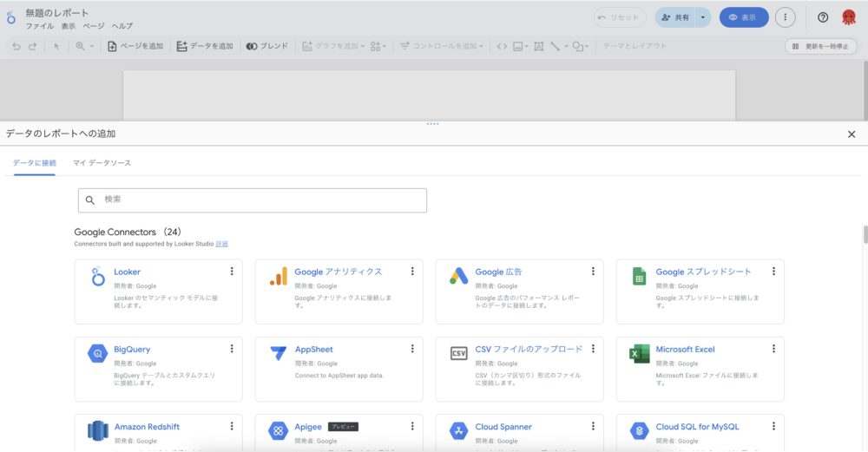Image resolution: width=868 pixels, height=452 pixels.
Task: Click the Microsoft Excel connector icon
Action: click(640, 355)
